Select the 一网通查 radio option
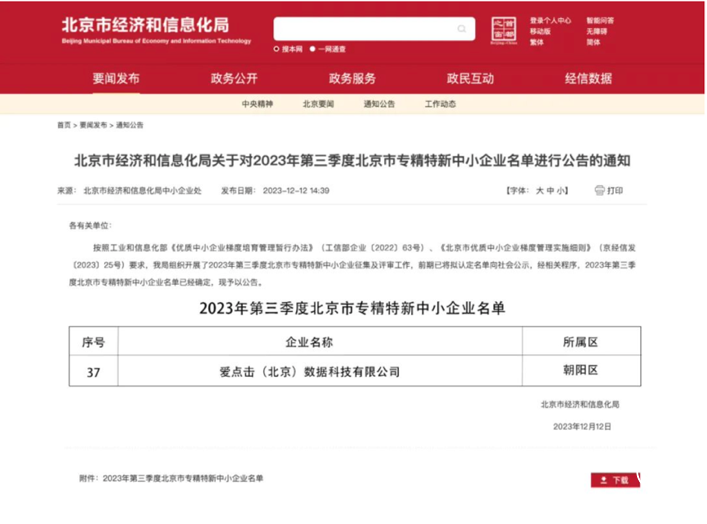This screenshot has height=524, width=707. [x=312, y=49]
